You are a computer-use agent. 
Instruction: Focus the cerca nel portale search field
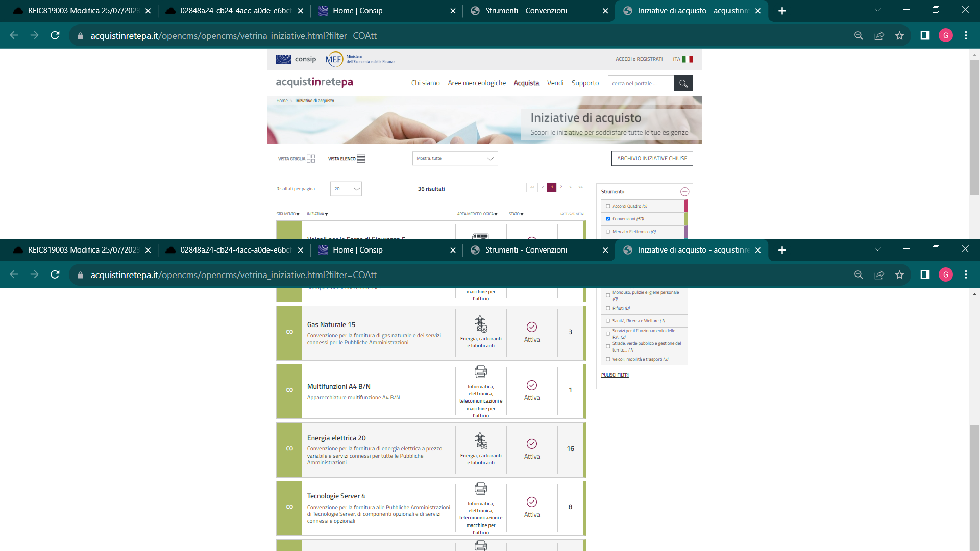click(641, 83)
